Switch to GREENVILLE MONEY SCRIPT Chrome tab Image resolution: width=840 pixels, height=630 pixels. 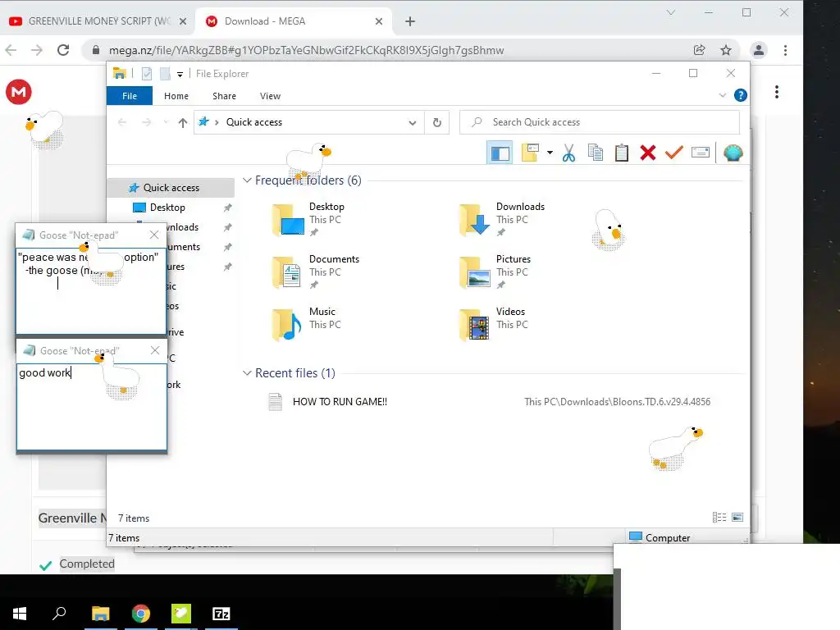[x=98, y=21]
